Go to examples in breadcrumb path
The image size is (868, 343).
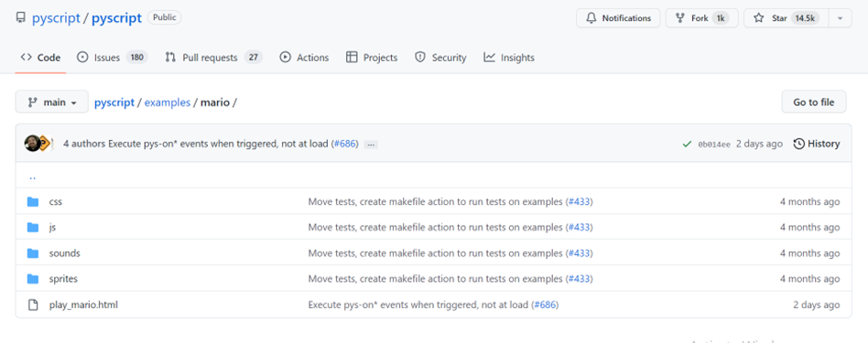[168, 102]
